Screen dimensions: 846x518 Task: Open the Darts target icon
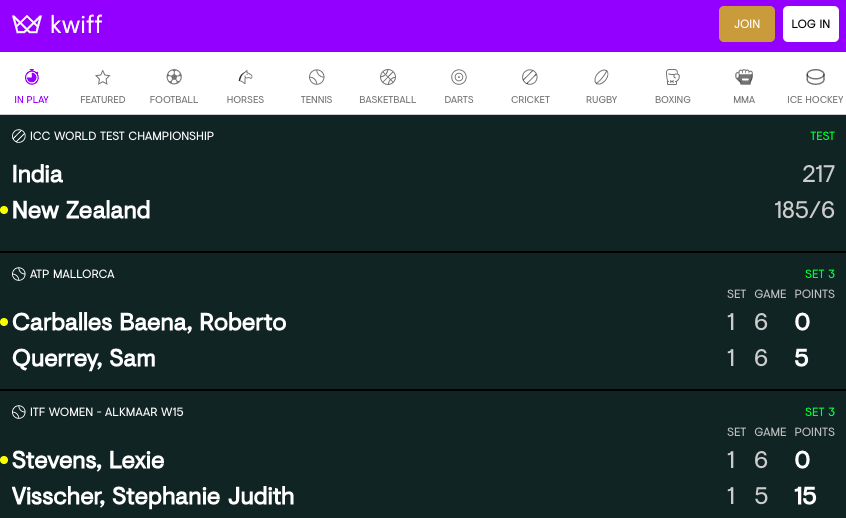(x=459, y=77)
